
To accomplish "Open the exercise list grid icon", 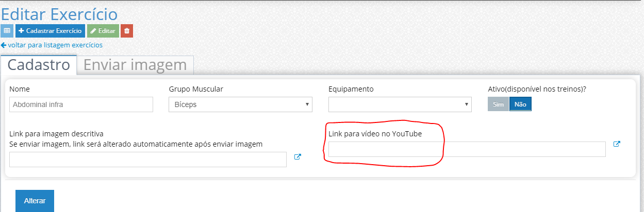I will pos(7,31).
